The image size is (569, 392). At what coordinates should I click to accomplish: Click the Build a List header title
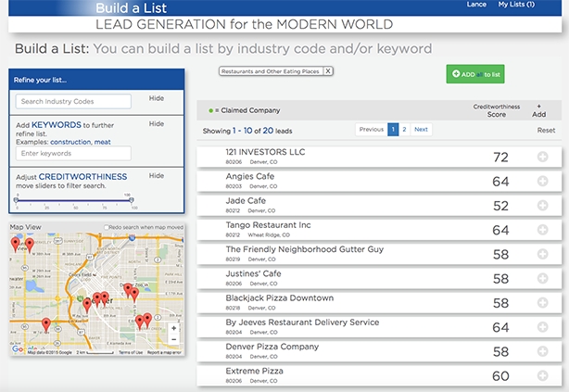pyautogui.click(x=131, y=8)
